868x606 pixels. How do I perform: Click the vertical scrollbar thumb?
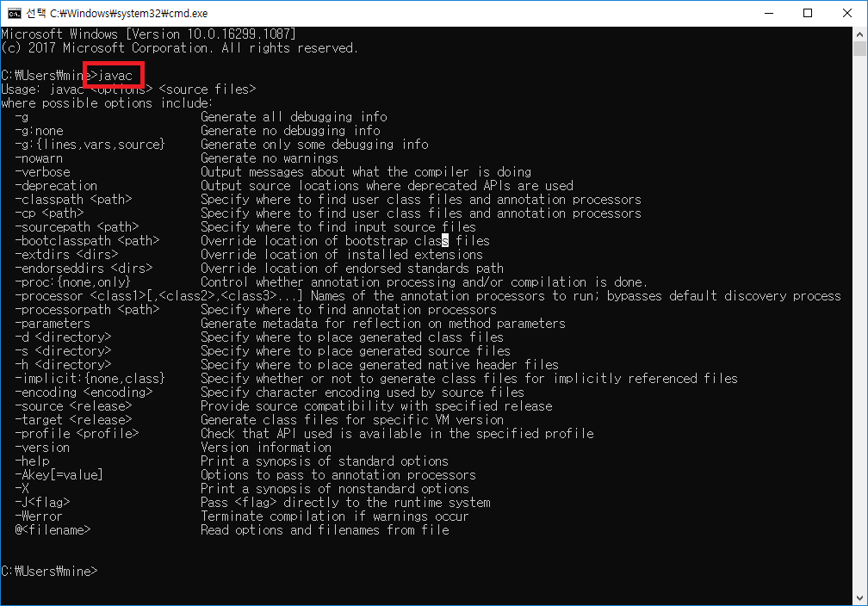click(859, 49)
